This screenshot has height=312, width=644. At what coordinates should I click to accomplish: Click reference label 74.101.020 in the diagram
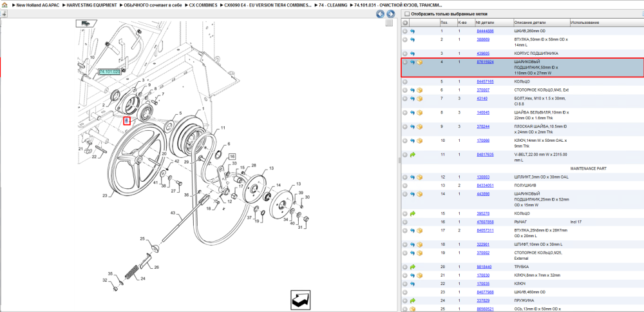click(109, 72)
